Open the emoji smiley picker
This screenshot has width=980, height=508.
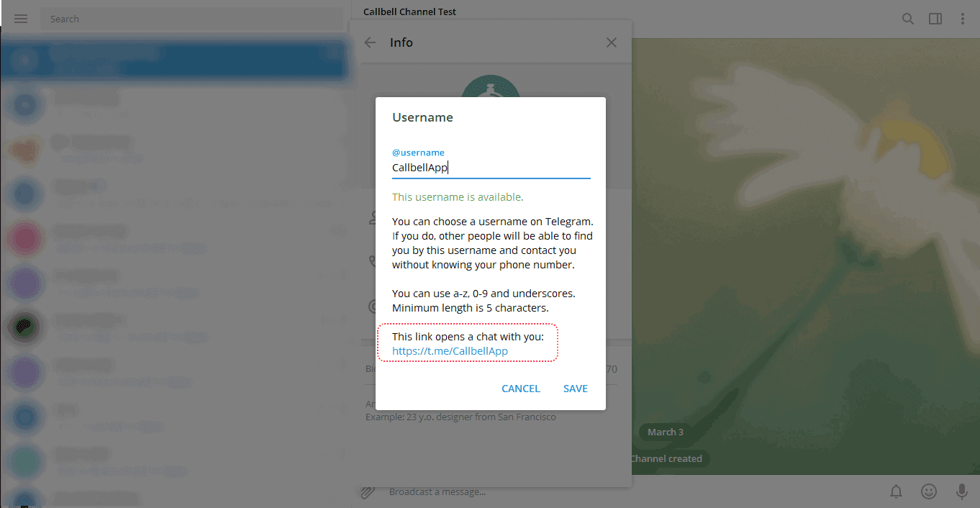pyautogui.click(x=929, y=492)
